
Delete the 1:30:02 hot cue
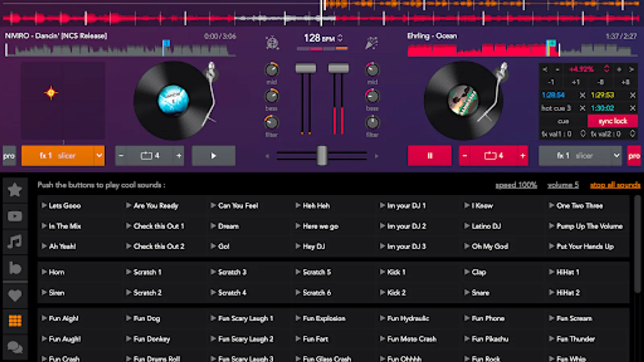click(x=632, y=108)
